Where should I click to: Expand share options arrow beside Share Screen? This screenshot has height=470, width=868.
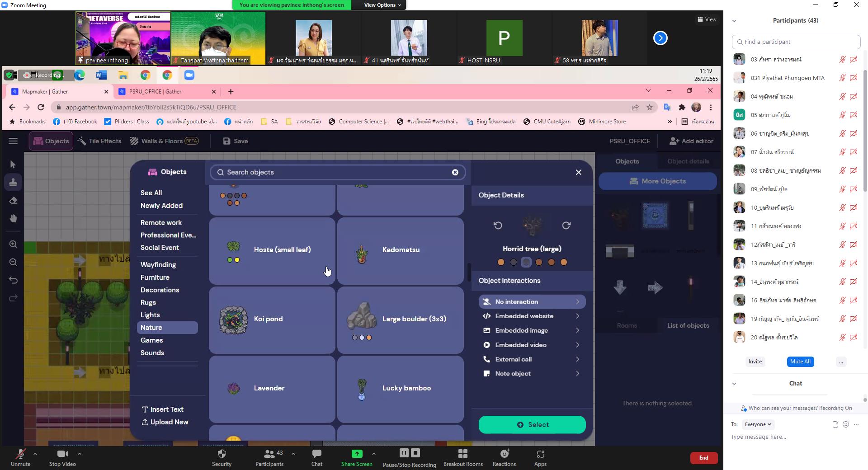373,453
